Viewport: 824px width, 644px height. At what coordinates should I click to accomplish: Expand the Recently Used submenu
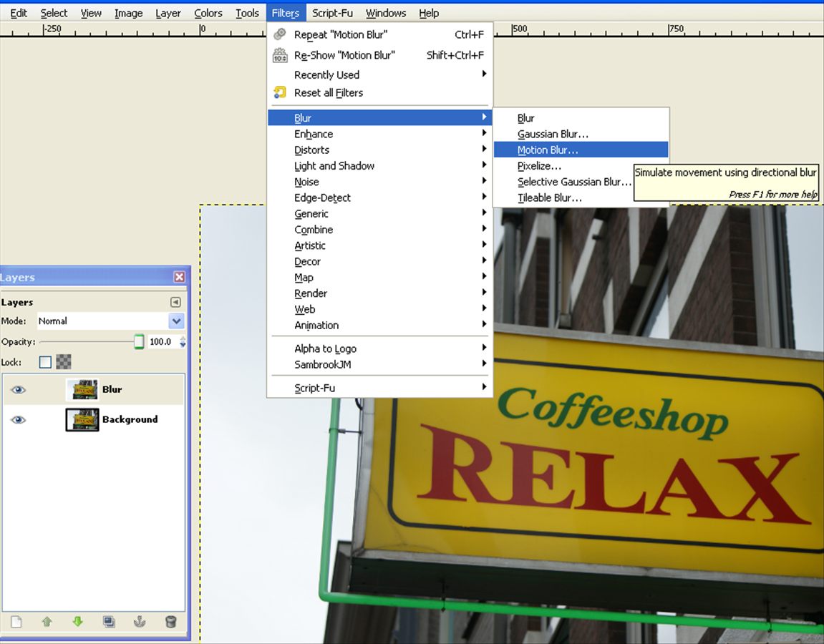tap(379, 74)
